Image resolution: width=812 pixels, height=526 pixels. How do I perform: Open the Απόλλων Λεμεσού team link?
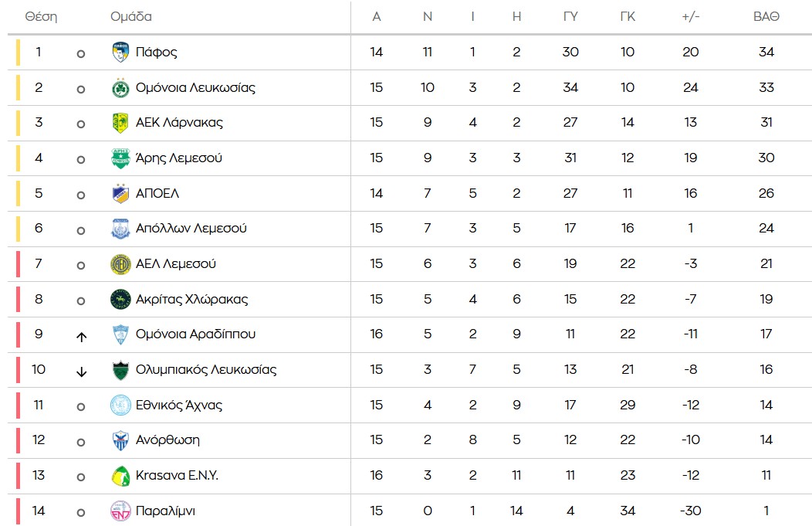coord(191,229)
